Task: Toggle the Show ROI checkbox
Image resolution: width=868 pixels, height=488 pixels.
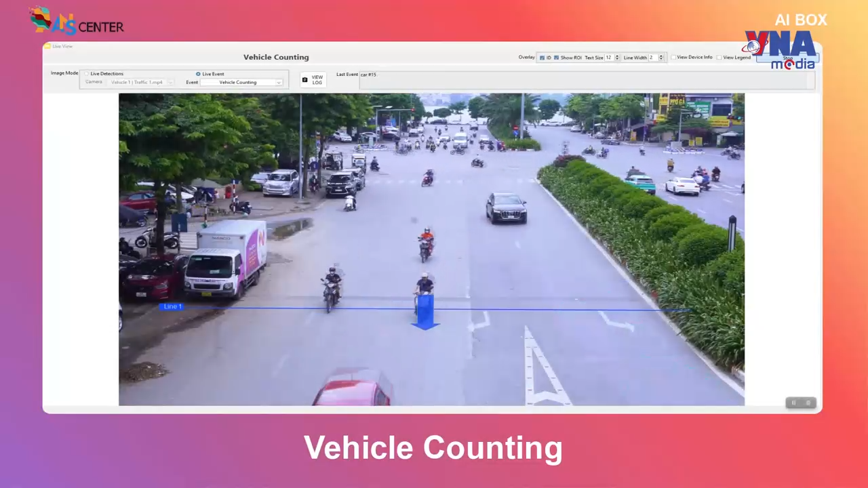Action: click(557, 58)
